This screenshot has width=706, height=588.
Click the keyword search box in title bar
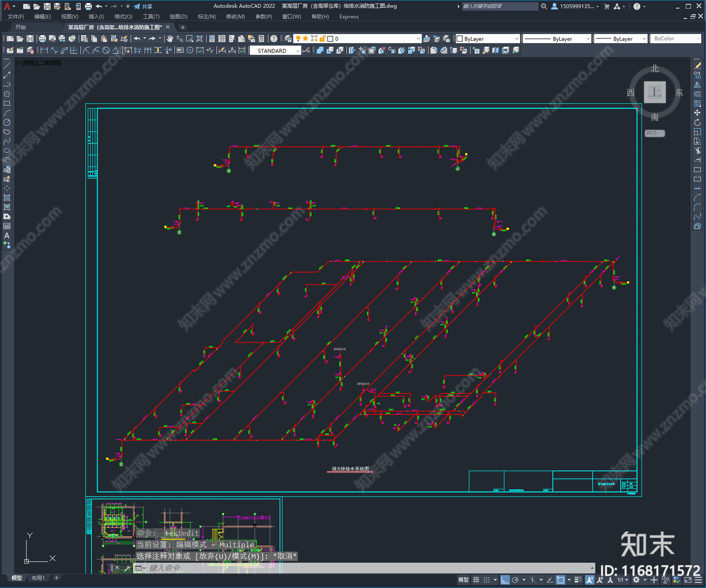(x=500, y=6)
